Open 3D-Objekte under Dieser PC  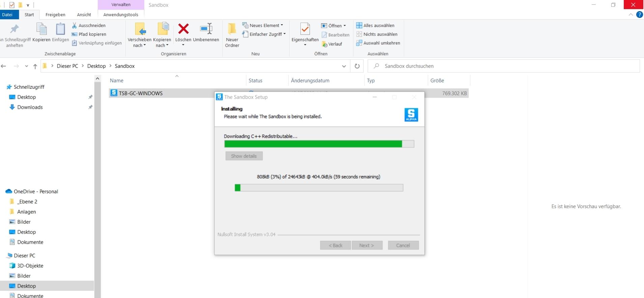point(30,265)
